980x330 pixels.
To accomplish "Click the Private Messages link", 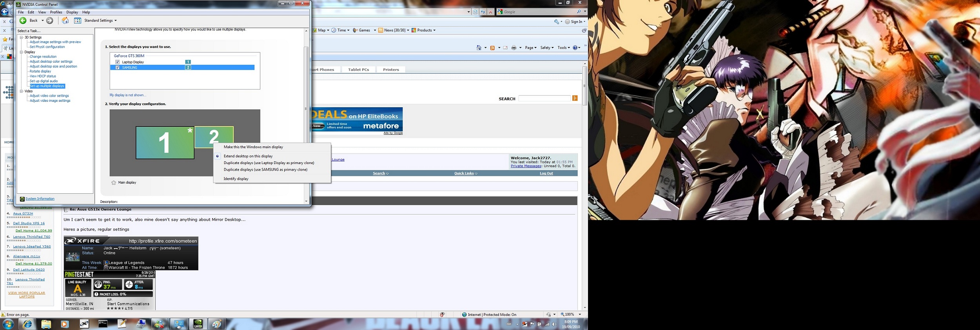I will [526, 166].
